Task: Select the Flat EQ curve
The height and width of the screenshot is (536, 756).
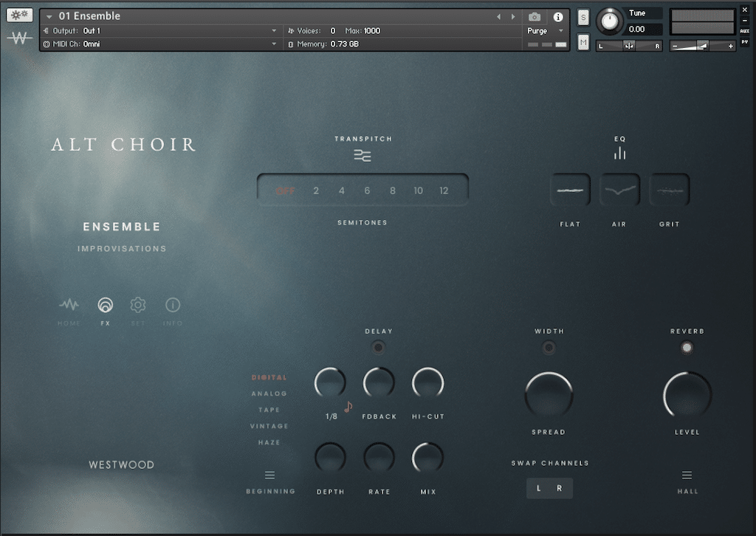Action: [571, 190]
